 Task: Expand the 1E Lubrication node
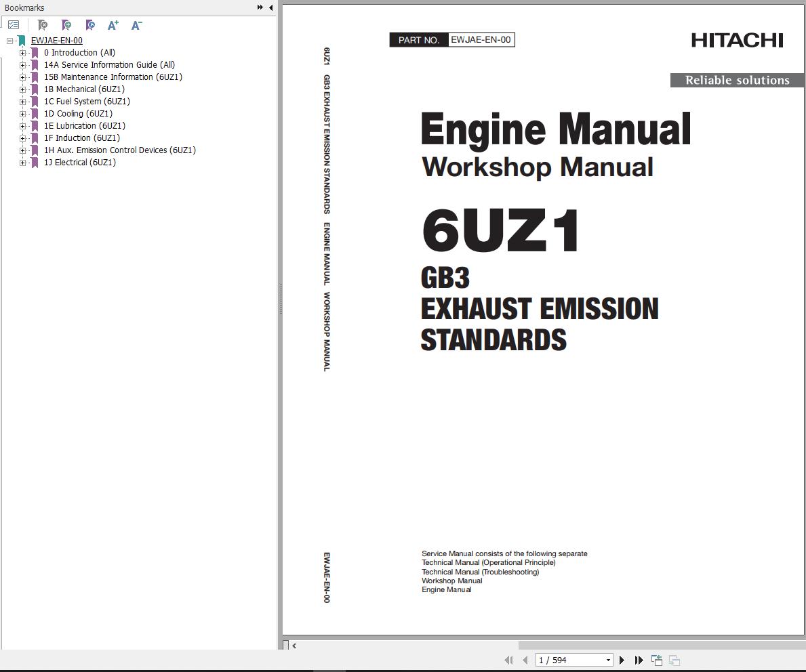coord(22,126)
